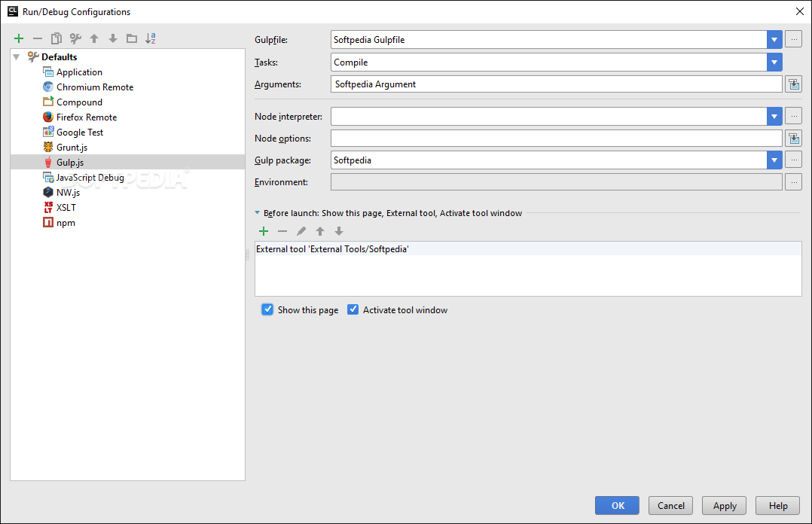Open the Tasks dropdown arrow
This screenshot has width=812, height=524.
pos(774,62)
